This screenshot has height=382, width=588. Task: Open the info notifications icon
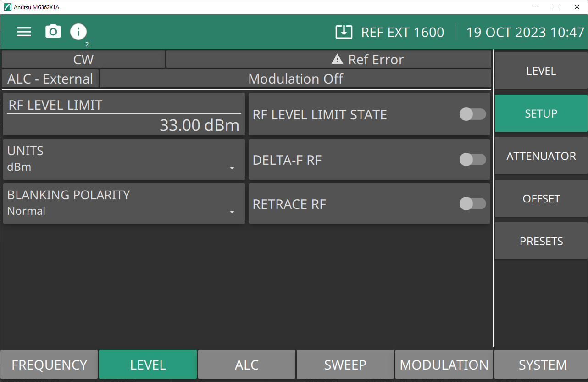[78, 32]
